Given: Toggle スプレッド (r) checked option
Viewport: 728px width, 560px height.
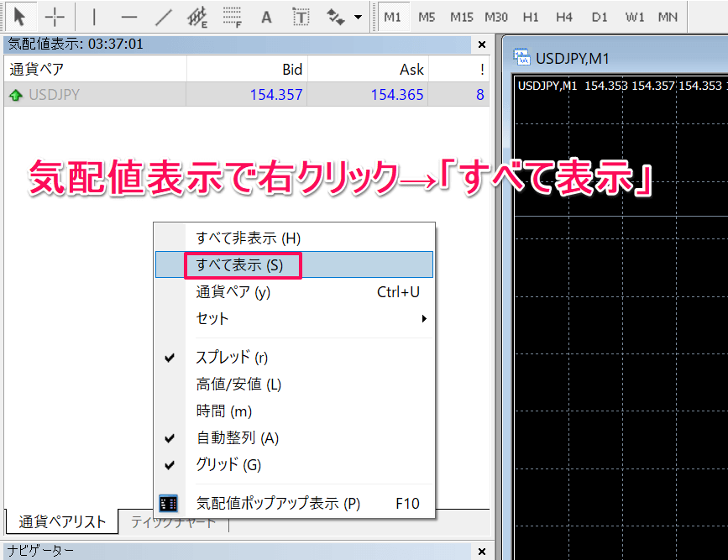Looking at the screenshot, I should 231,357.
